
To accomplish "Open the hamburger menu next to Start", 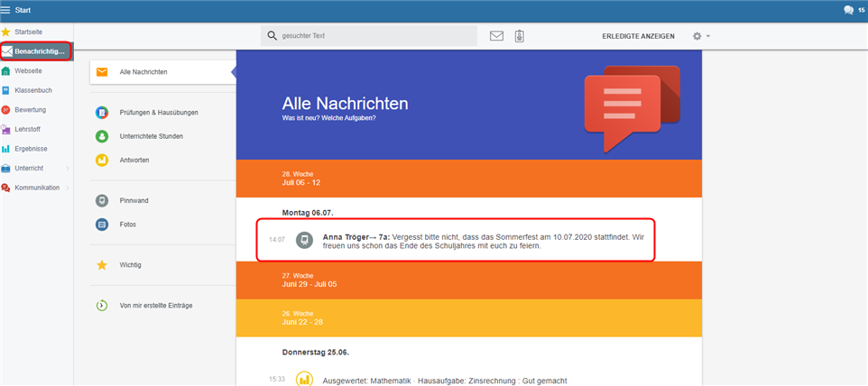I will point(5,10).
